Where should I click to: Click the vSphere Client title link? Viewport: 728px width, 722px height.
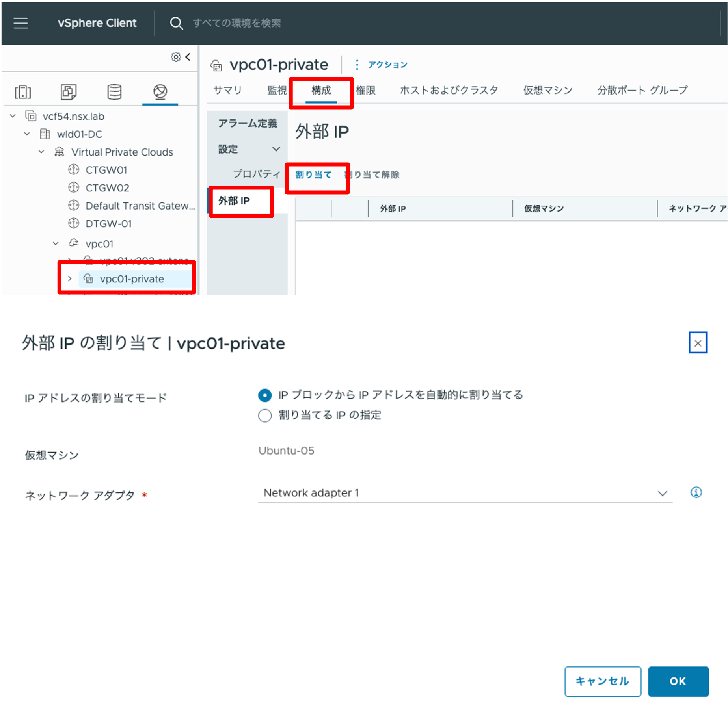pyautogui.click(x=97, y=23)
